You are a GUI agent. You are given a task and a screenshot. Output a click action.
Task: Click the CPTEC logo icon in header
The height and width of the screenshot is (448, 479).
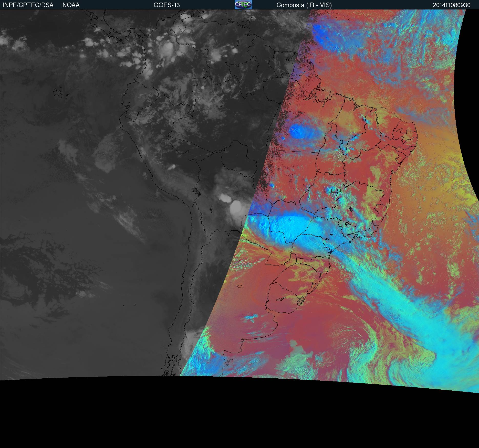click(x=243, y=5)
